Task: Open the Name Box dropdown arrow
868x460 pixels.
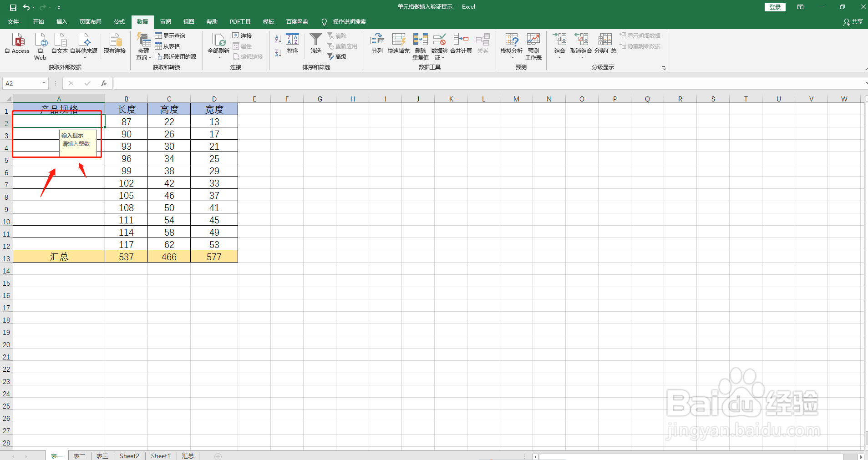Action: pos(44,83)
